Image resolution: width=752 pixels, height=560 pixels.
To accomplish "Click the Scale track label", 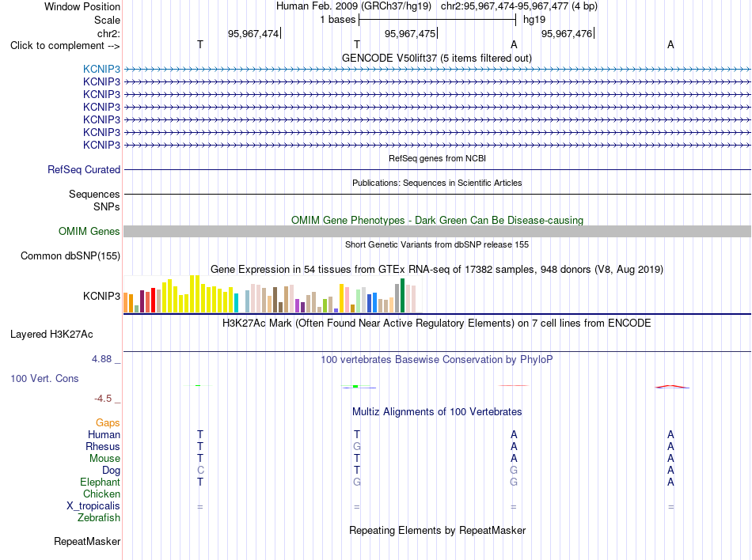I will tap(107, 20).
